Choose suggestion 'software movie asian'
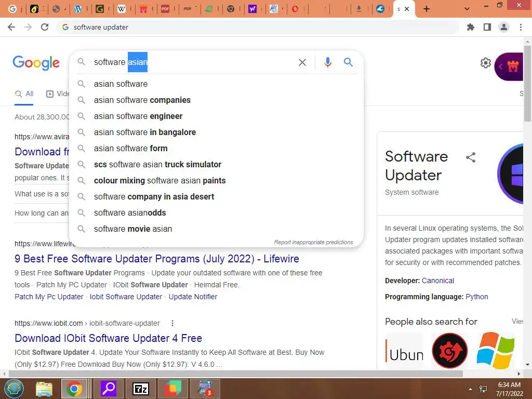Screen dimensions: 532x399 click(x=216, y=229)
